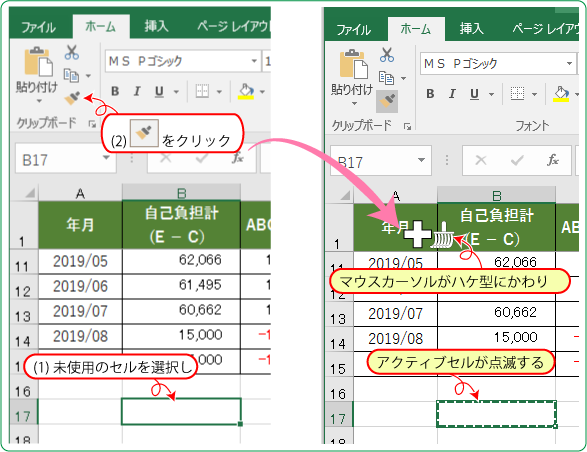Click highlighted Format Painter in right ribbon

point(387,101)
